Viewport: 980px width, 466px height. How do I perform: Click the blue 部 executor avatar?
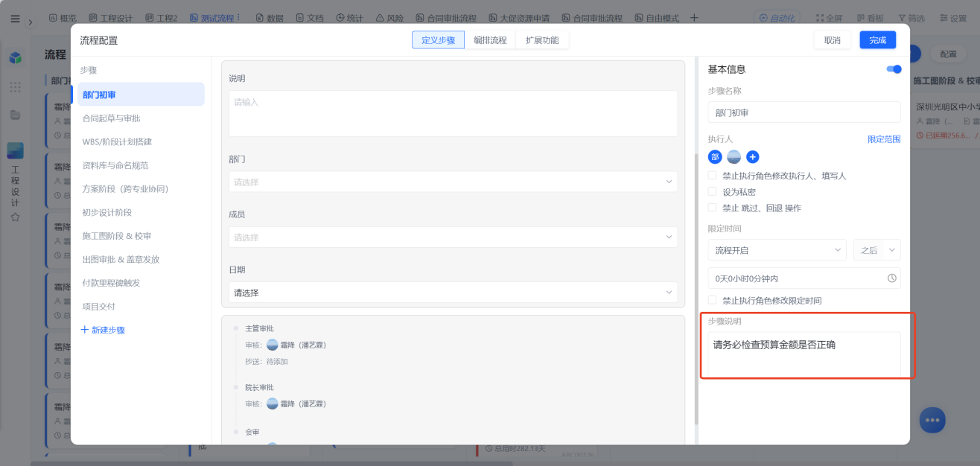pyautogui.click(x=715, y=157)
